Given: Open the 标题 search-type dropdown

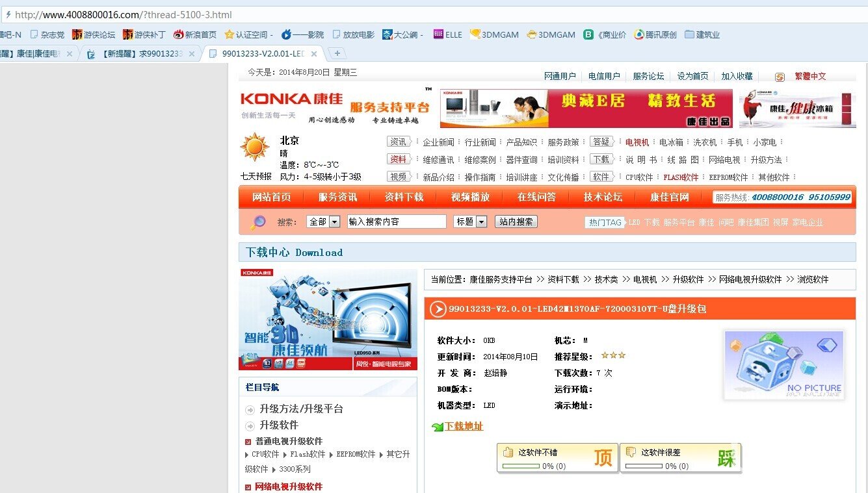Looking at the screenshot, I should click(x=470, y=221).
